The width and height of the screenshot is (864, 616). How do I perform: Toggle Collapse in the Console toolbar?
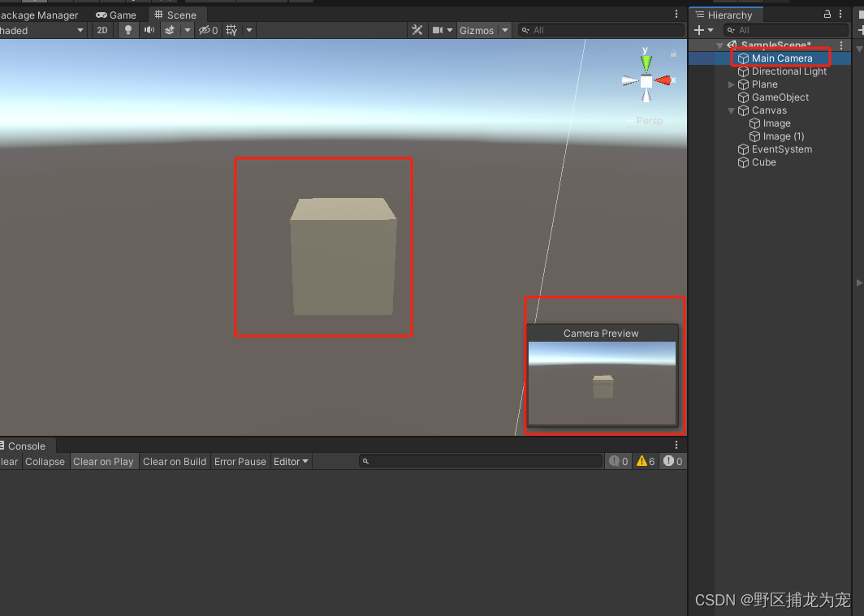coord(45,461)
